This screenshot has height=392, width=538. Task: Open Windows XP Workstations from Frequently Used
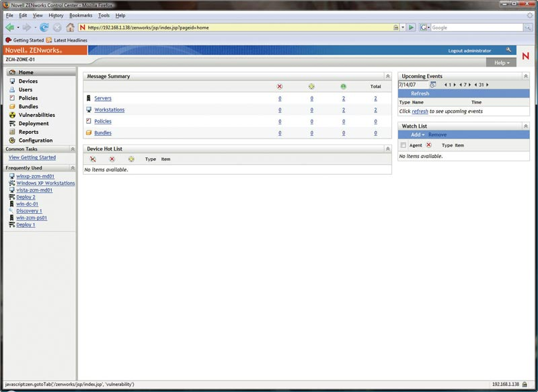(x=46, y=183)
